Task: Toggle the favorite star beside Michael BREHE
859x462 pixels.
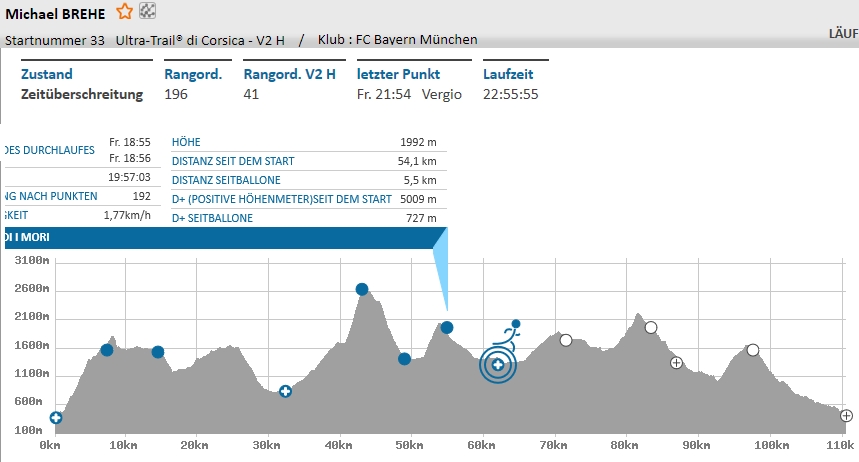Action: 125,12
